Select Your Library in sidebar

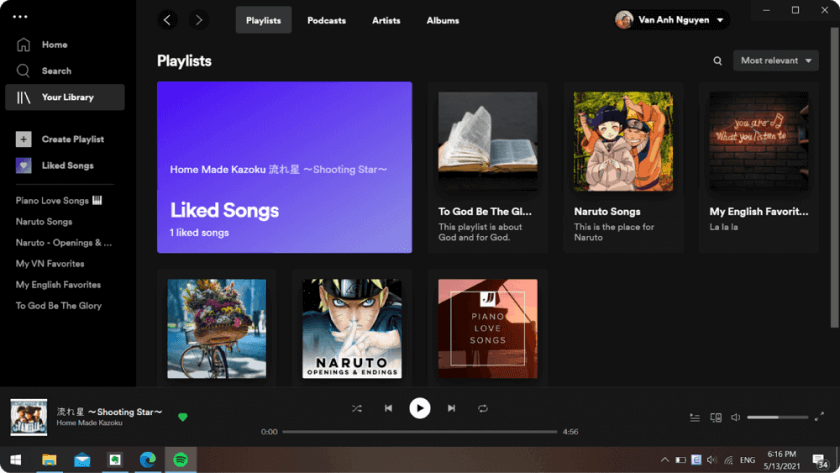point(65,97)
